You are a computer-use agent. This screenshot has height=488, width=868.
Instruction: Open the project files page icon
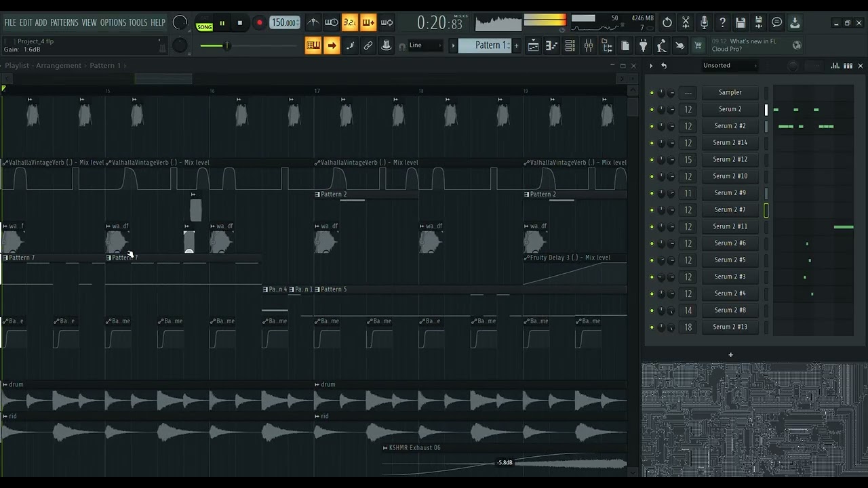[625, 45]
